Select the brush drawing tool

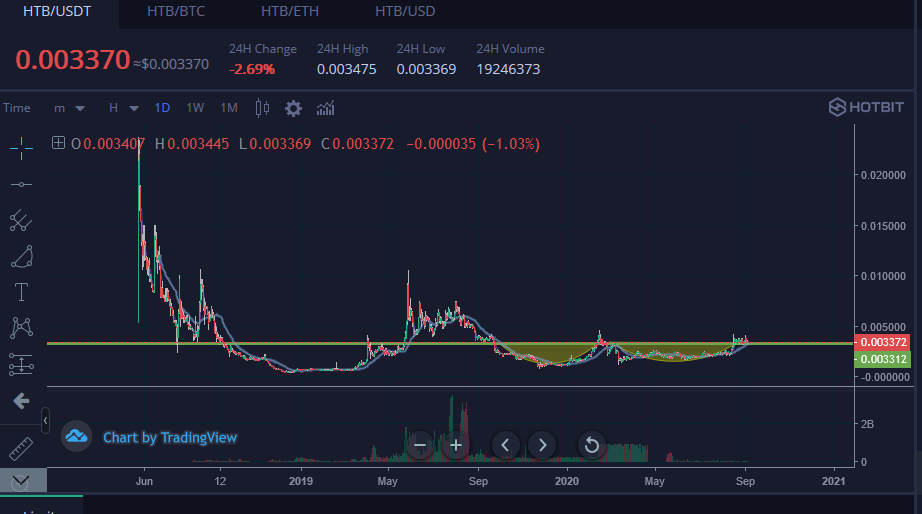pos(22,257)
